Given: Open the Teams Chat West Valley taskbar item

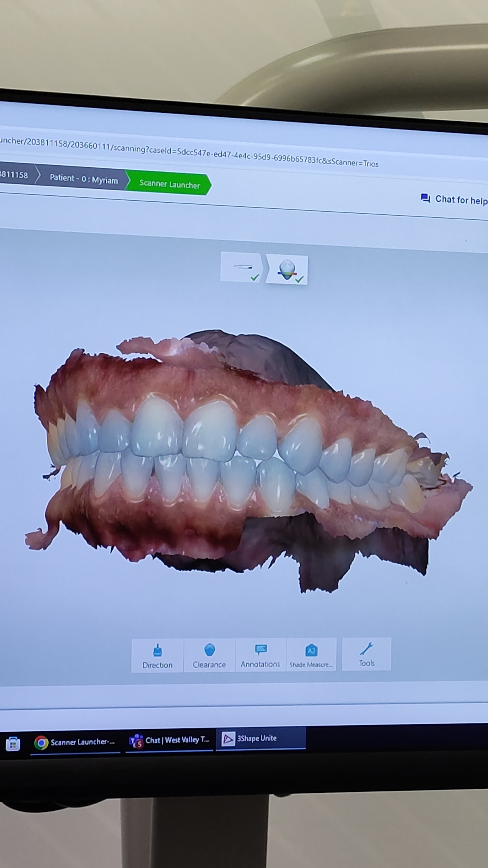Looking at the screenshot, I should coord(170,741).
